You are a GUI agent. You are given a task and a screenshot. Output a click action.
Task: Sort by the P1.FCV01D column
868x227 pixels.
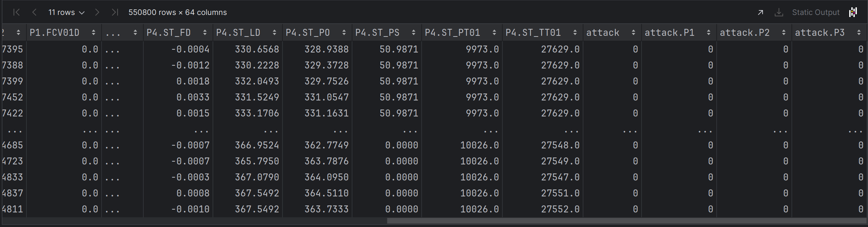click(93, 33)
